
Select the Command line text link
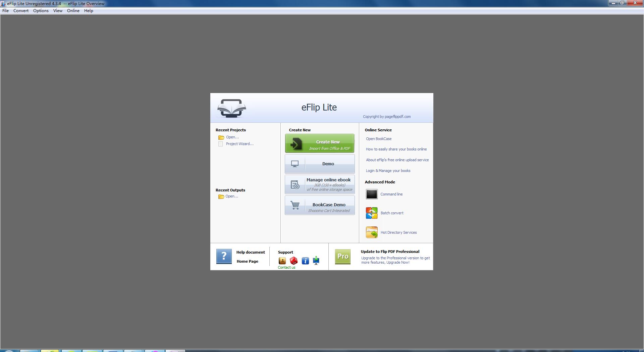[391, 194]
